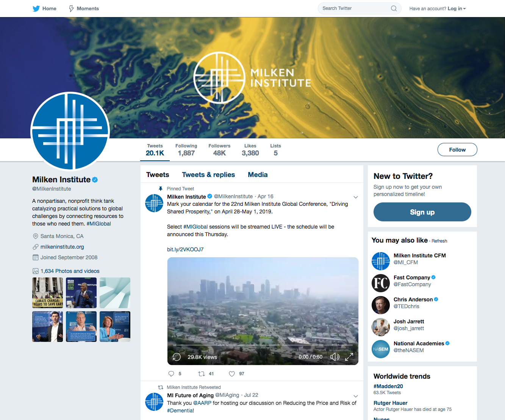The height and width of the screenshot is (420, 505).
Task: Click the Twitter bird Home icon
Action: click(x=36, y=8)
